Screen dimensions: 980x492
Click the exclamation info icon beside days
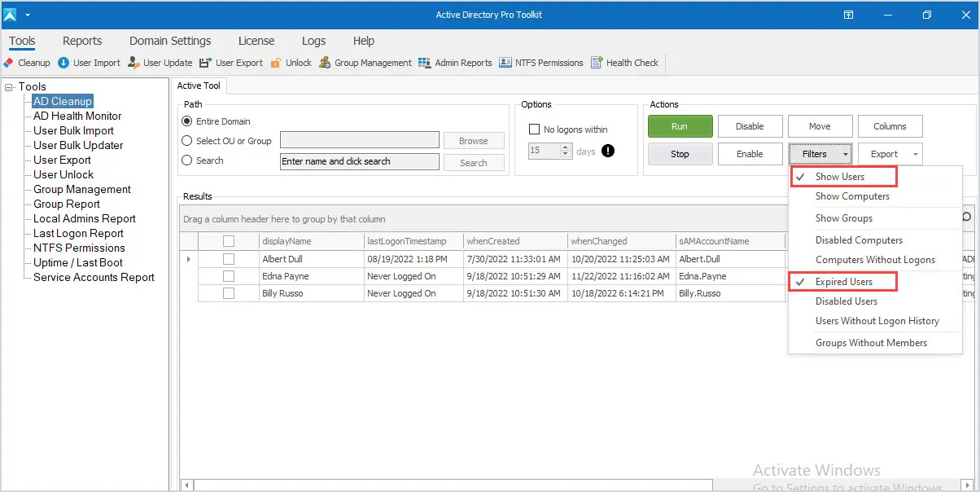pos(607,151)
